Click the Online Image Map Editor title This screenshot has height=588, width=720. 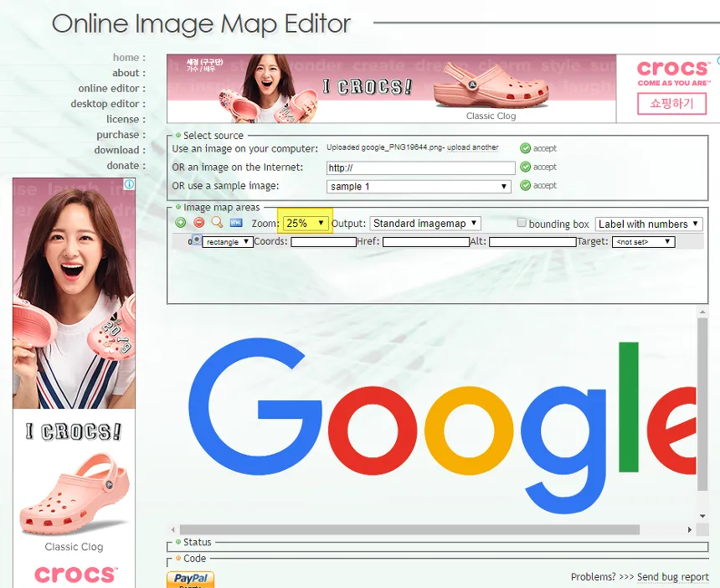pyautogui.click(x=201, y=25)
